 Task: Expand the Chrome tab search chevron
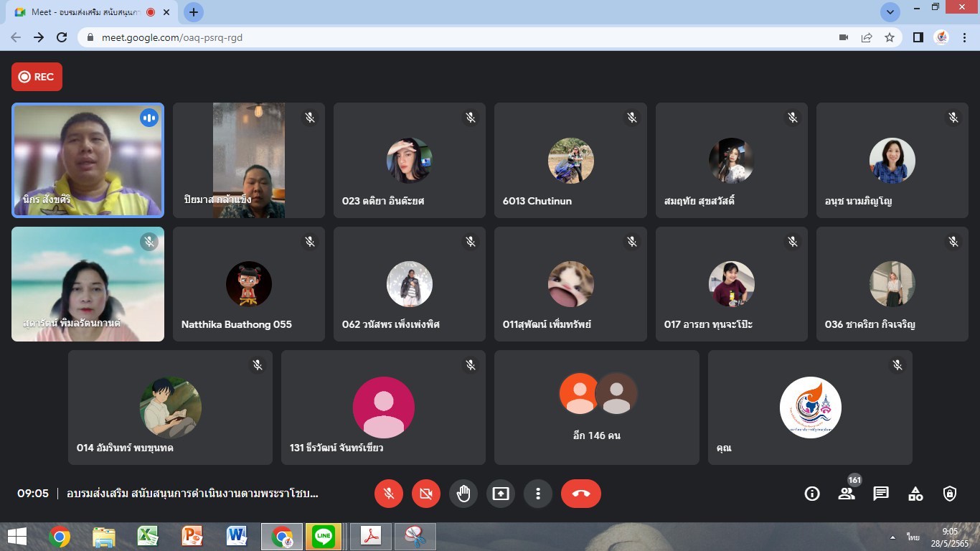point(890,12)
